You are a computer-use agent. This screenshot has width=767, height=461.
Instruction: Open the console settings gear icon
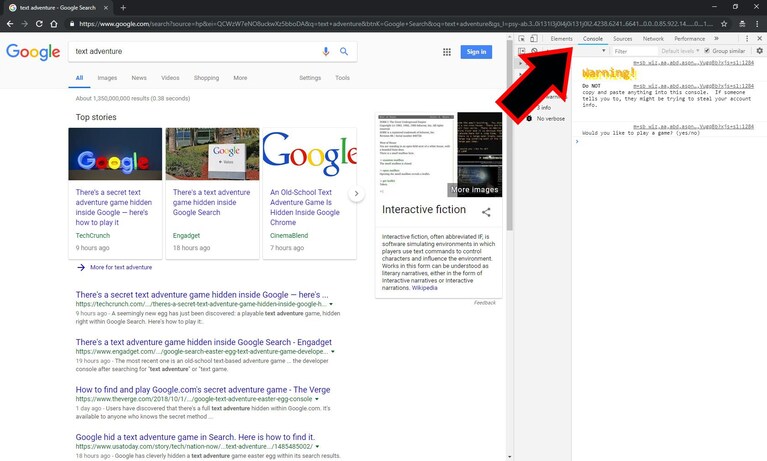(759, 50)
